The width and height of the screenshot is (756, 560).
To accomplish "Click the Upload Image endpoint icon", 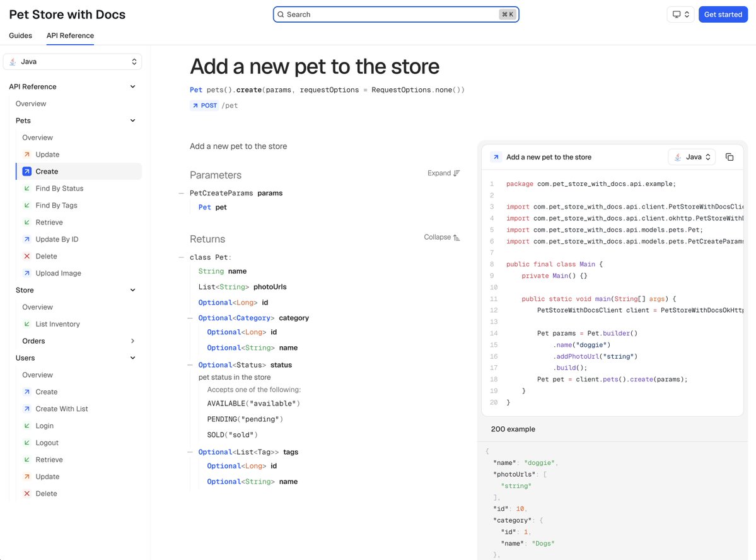I will click(x=26, y=273).
